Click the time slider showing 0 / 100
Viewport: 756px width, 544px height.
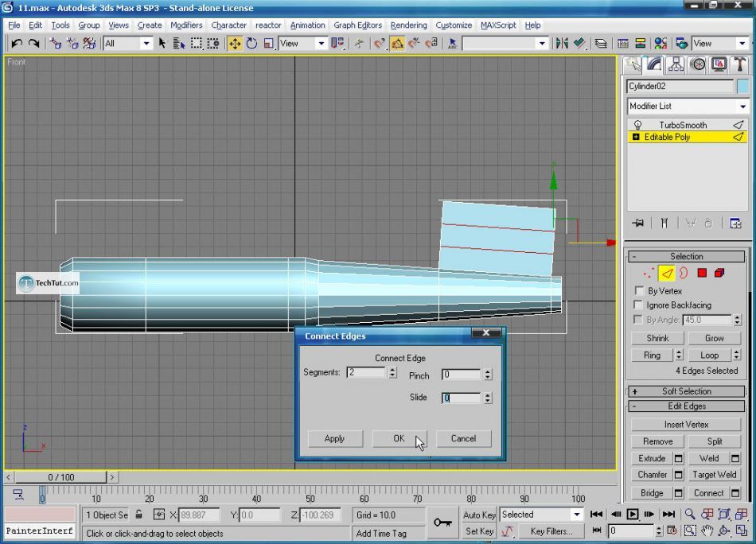pyautogui.click(x=60, y=477)
